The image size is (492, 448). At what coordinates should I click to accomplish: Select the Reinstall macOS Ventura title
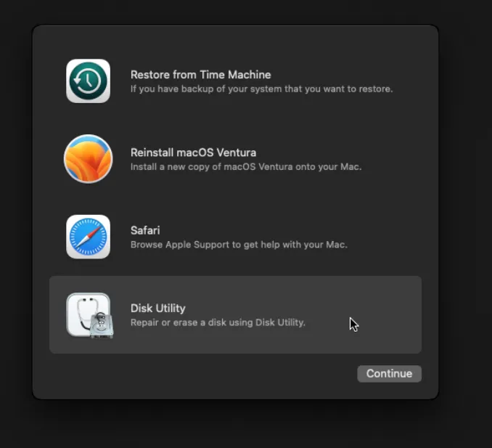coord(193,152)
